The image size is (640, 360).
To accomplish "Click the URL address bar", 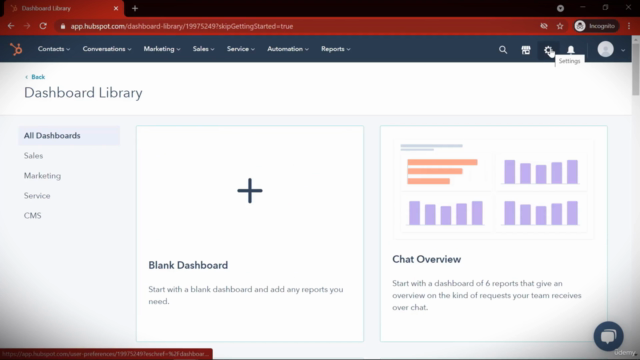I will (x=298, y=26).
